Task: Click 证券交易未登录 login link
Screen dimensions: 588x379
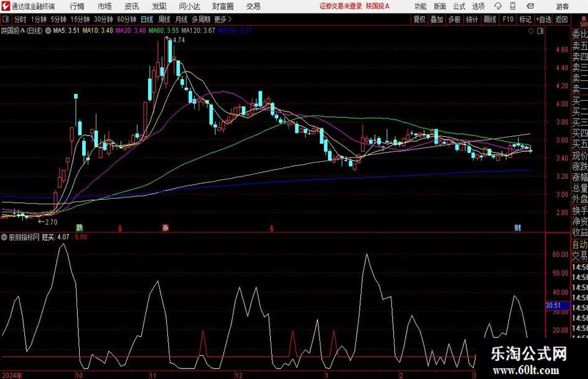Action: tap(341, 6)
